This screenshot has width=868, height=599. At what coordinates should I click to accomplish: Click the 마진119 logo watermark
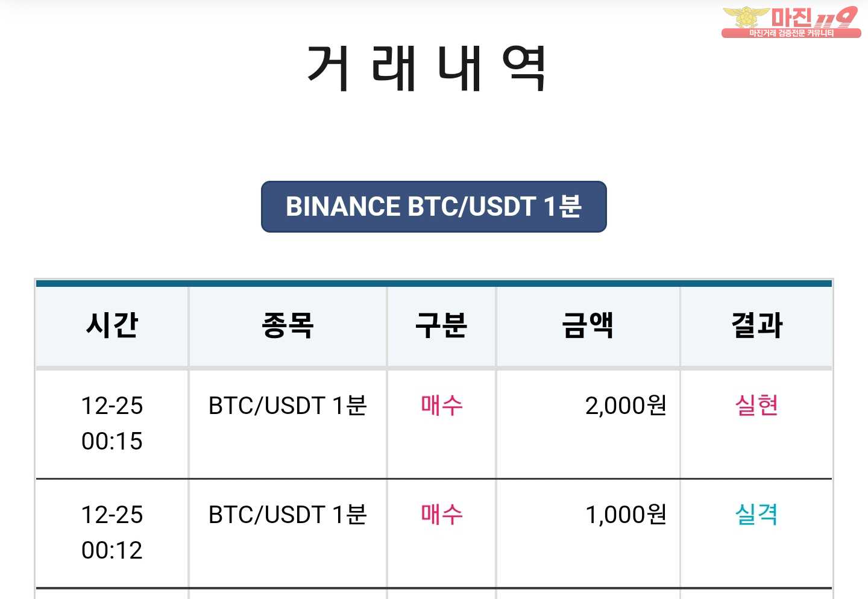(x=791, y=22)
